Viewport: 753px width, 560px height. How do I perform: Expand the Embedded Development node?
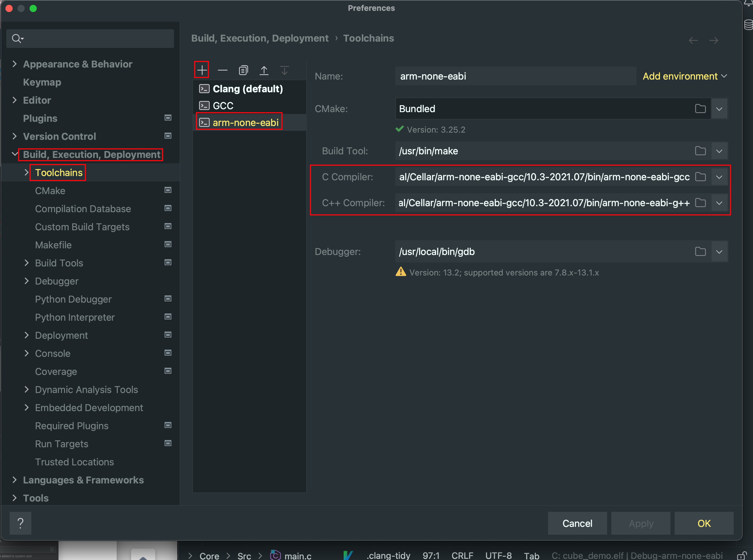(27, 407)
